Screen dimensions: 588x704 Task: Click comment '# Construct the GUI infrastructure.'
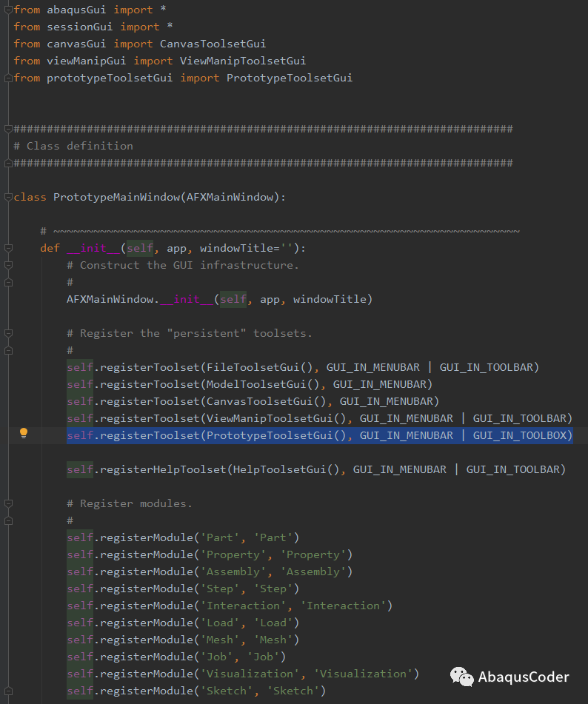[x=183, y=265]
